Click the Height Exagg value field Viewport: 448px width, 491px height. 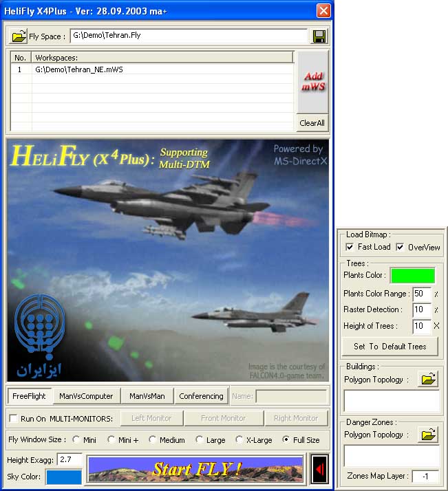[x=70, y=459]
